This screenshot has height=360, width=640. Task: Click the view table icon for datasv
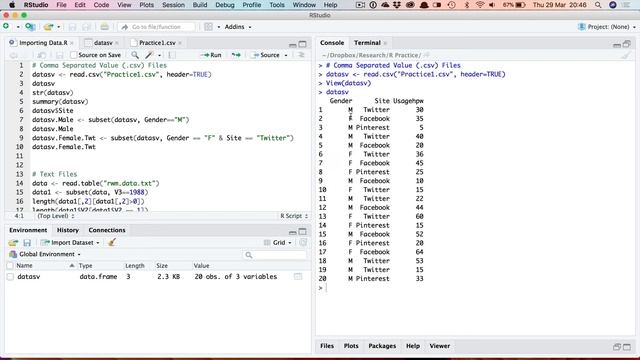(x=298, y=277)
